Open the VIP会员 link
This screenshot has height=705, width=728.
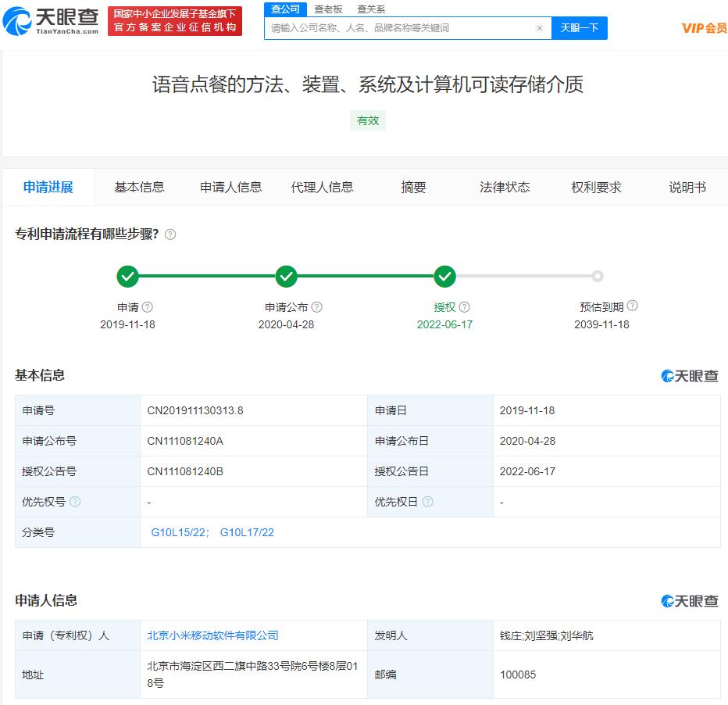coord(704,28)
